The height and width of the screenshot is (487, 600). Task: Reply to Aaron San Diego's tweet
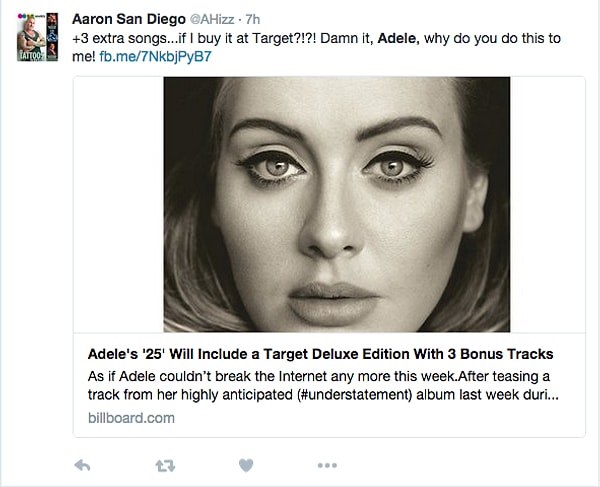click(83, 465)
